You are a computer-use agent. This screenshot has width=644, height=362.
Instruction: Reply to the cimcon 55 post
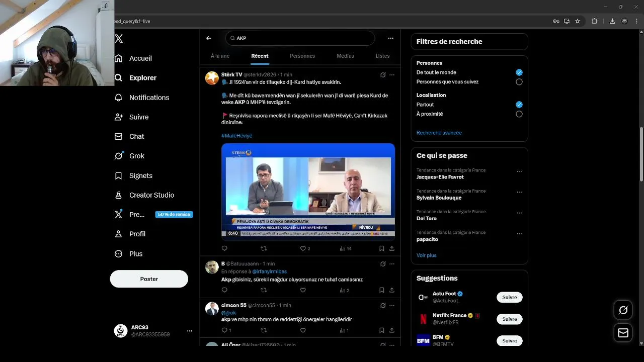click(224, 330)
